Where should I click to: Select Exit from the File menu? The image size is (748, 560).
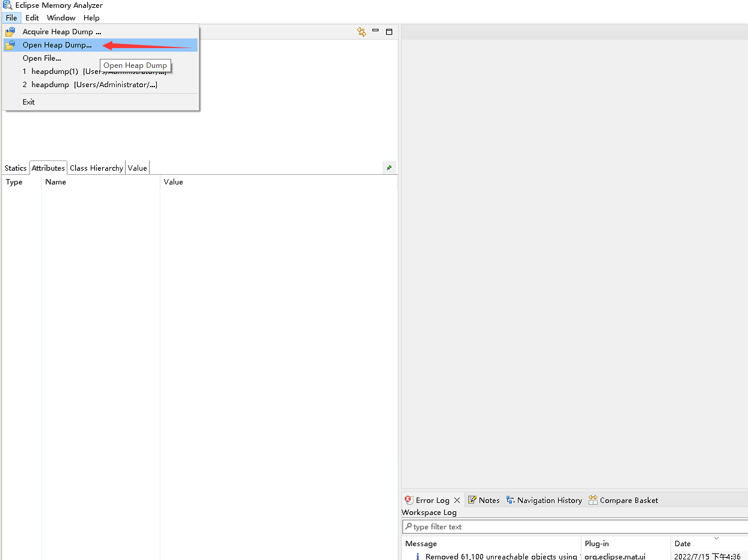(x=100, y=102)
